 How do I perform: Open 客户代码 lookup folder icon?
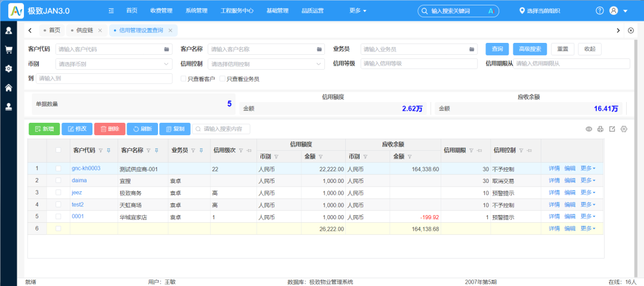tap(166, 49)
